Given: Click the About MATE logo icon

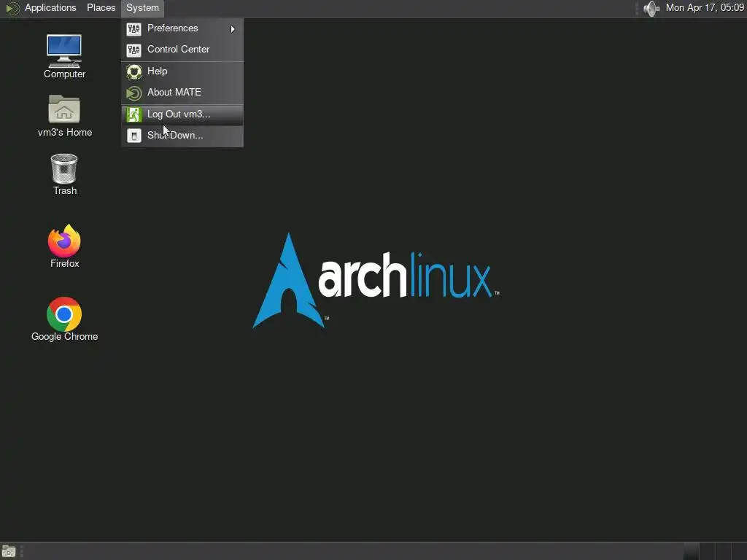Looking at the screenshot, I should coord(134,93).
